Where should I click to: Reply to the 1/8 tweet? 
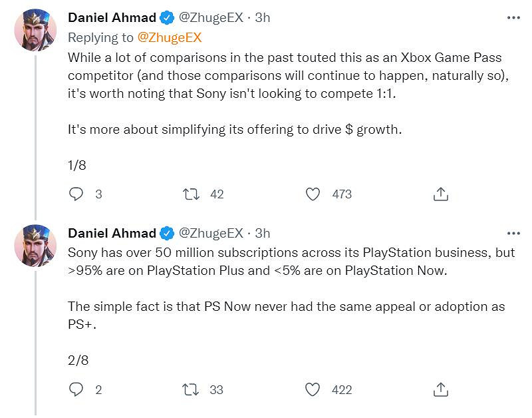coord(77,194)
